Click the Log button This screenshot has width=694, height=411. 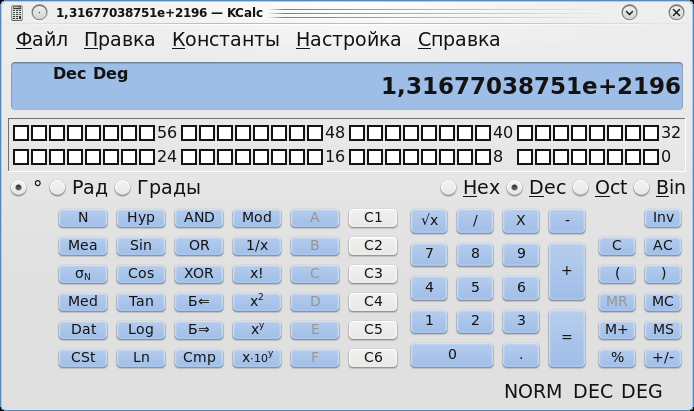click(141, 330)
